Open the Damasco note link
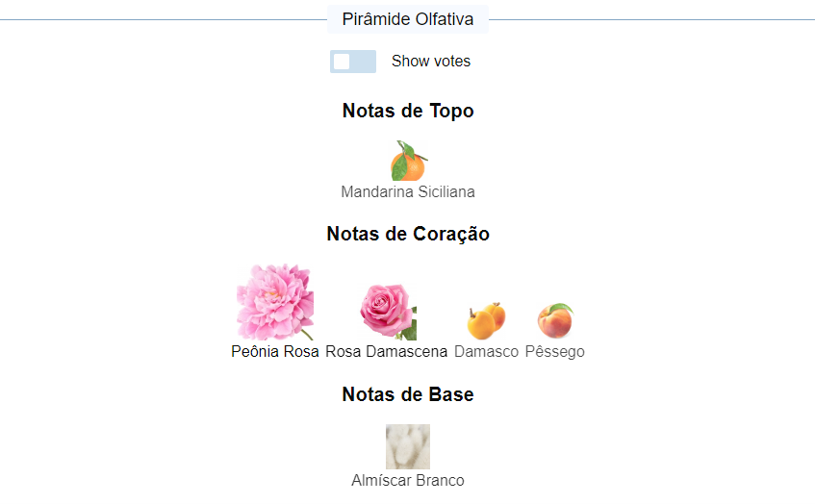This screenshot has width=815, height=504. pyautogui.click(x=486, y=352)
